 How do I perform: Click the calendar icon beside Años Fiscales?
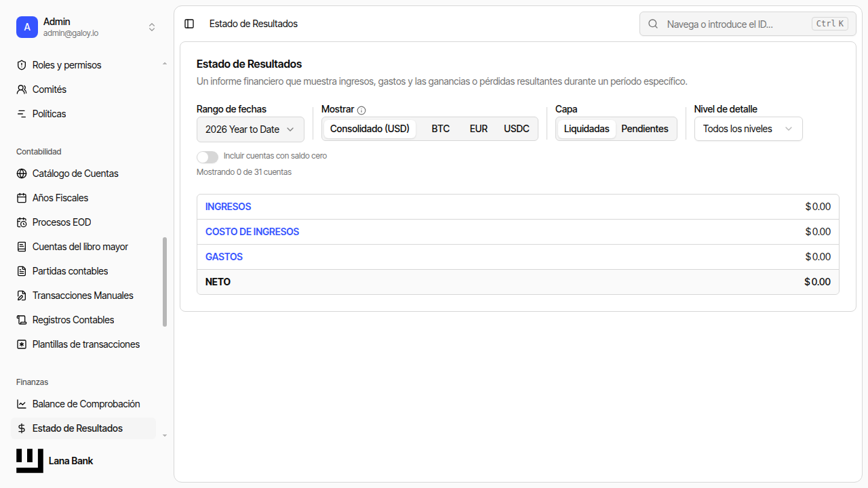click(22, 198)
